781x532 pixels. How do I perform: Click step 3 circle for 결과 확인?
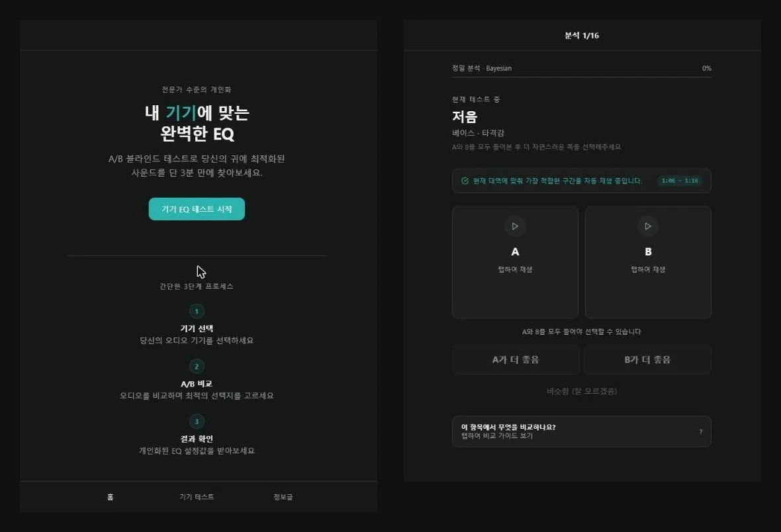[x=197, y=421]
